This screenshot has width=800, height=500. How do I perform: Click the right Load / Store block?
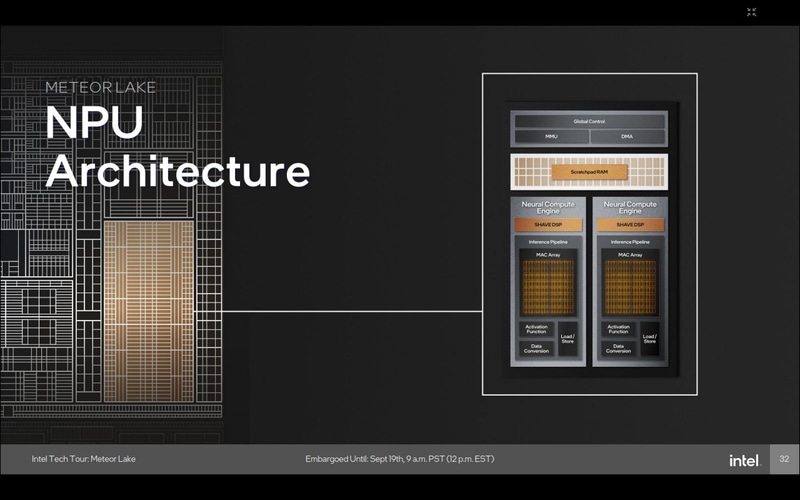(x=649, y=339)
